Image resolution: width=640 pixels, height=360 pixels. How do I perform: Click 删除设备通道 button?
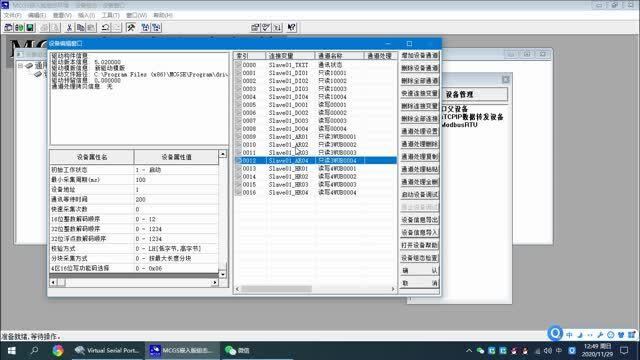(420, 68)
